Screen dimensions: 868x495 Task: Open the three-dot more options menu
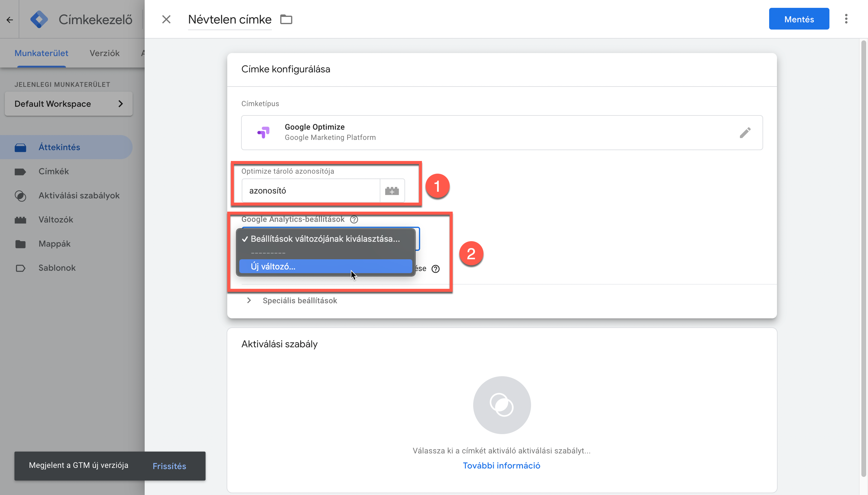[846, 19]
